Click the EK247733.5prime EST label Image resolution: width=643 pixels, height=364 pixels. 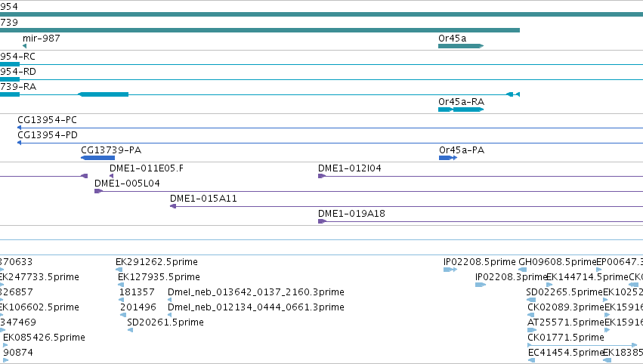[39, 277]
